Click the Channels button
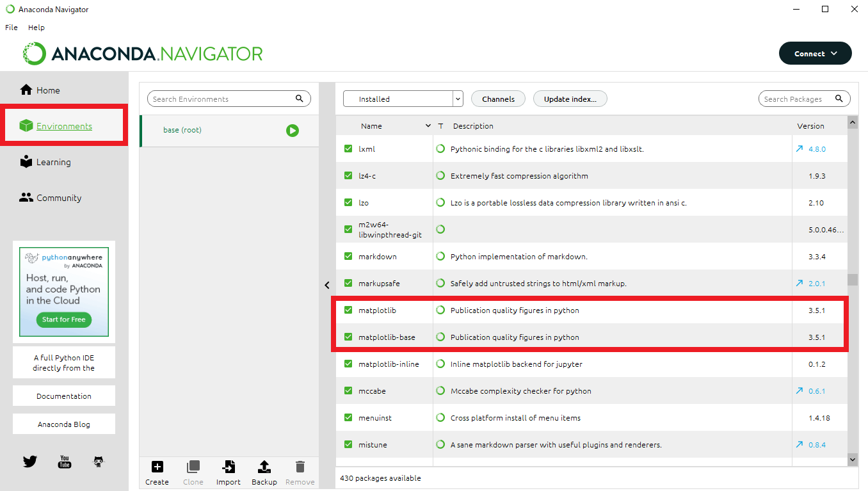The width and height of the screenshot is (868, 491). click(498, 99)
